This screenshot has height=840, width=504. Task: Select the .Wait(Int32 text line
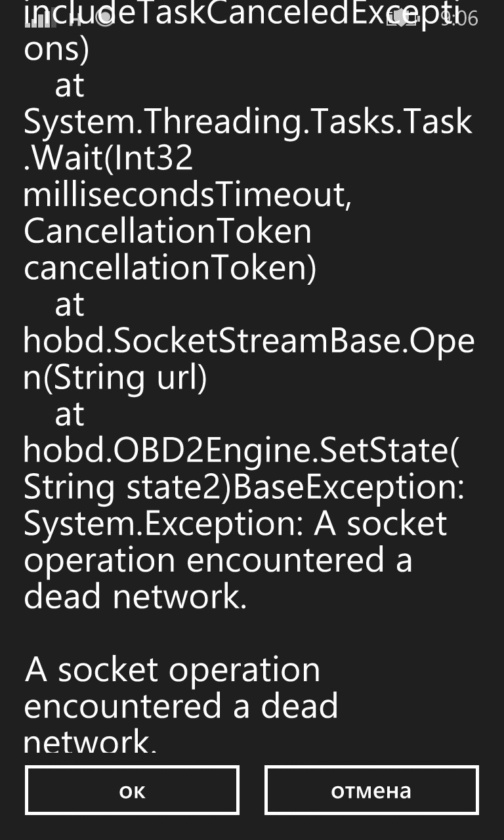point(109,158)
